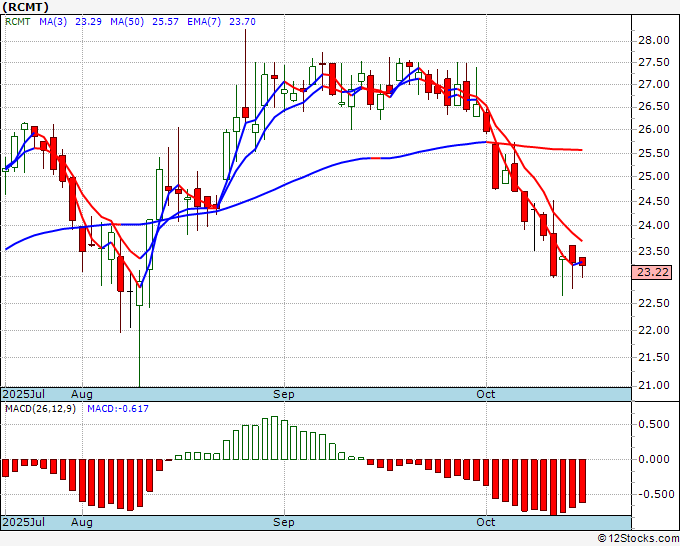Click the 21.00 price axis label
This screenshot has width=680, height=546.
(x=654, y=385)
